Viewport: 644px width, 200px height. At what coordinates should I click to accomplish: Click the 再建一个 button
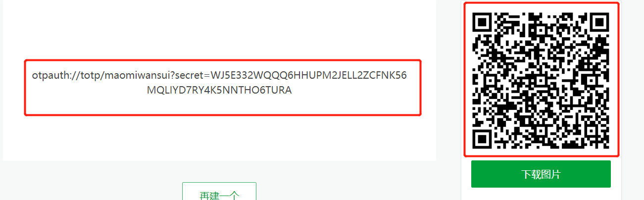point(219,192)
